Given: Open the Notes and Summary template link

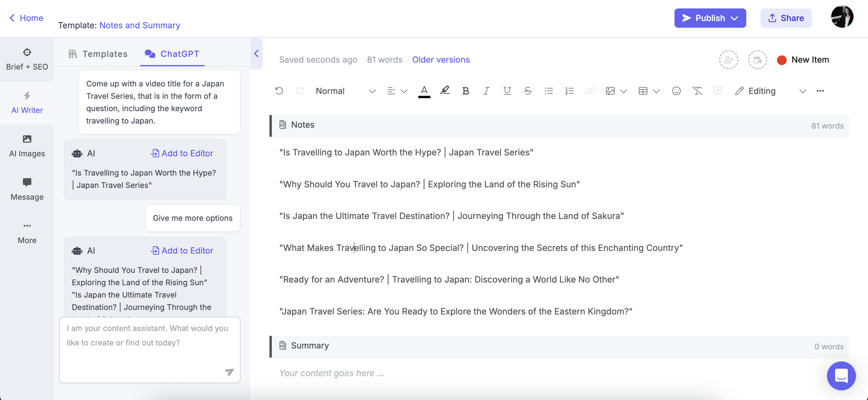Looking at the screenshot, I should point(140,25).
